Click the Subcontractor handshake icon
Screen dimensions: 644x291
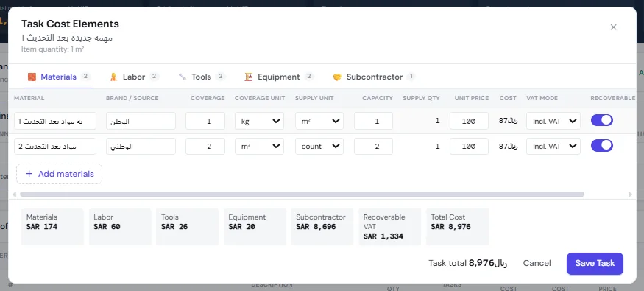point(337,77)
